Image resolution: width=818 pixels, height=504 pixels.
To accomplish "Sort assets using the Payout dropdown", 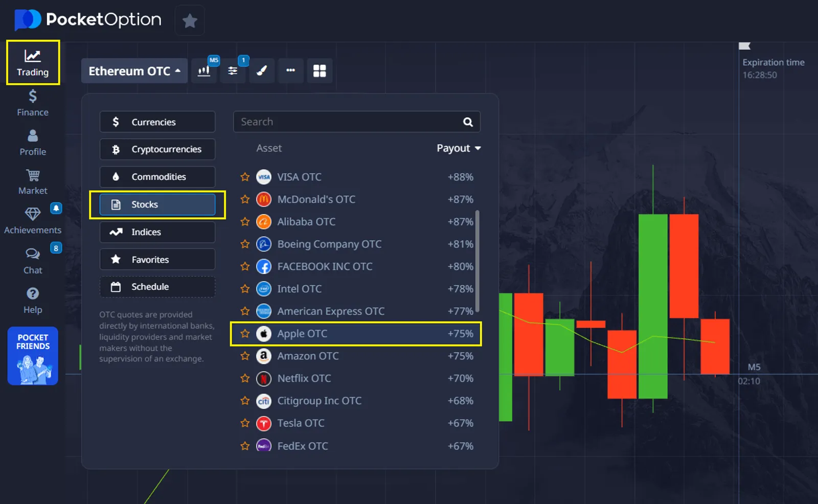I will tap(458, 148).
